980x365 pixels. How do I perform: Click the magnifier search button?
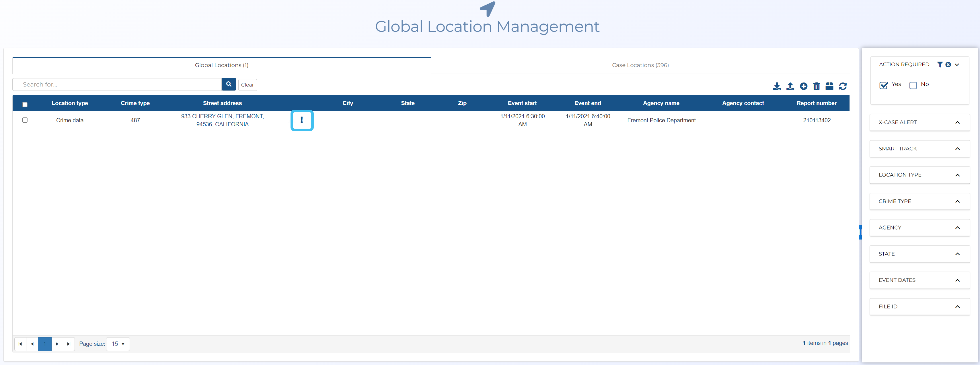coord(229,85)
